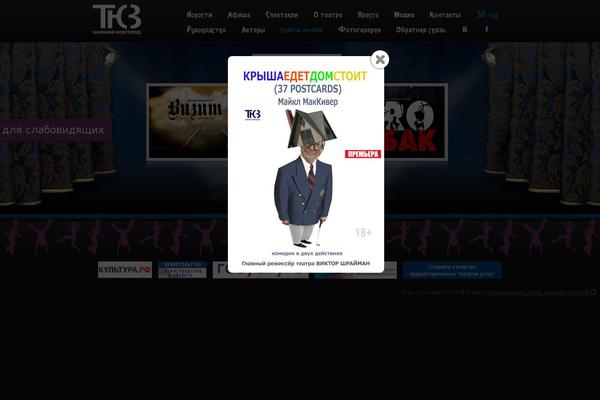Open the Новости menu item
The width and height of the screenshot is (600, 400).
[x=199, y=15]
